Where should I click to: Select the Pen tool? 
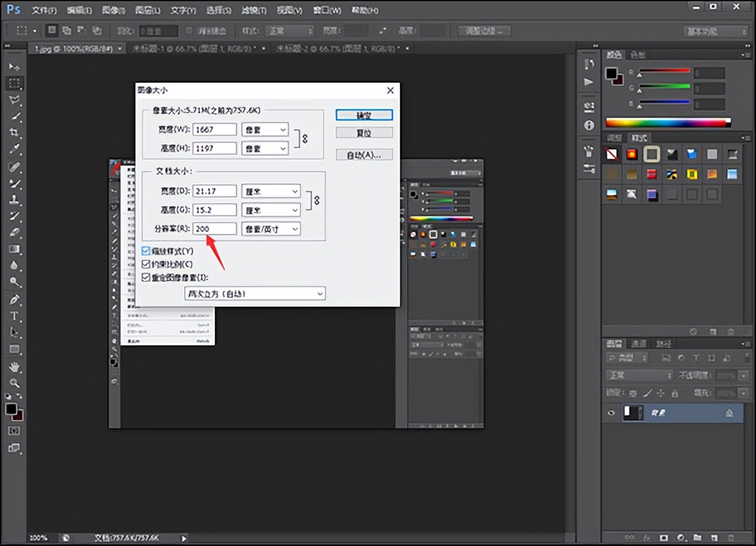14,299
